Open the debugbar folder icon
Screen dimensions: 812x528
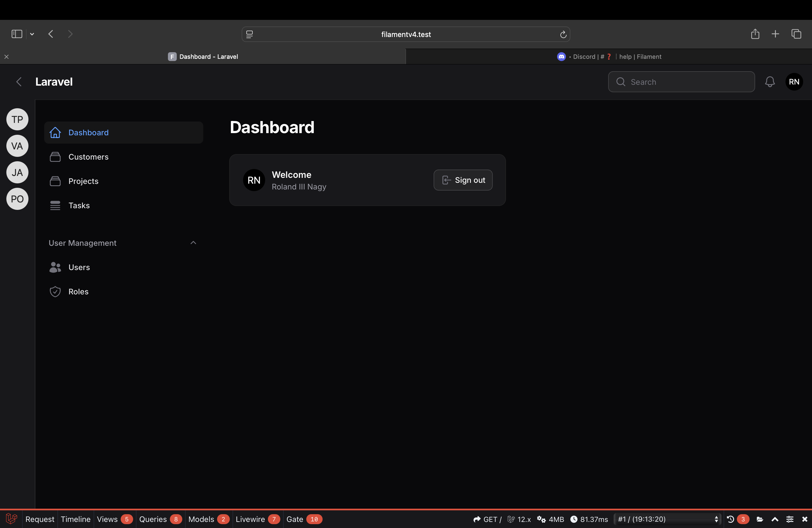[760, 519]
